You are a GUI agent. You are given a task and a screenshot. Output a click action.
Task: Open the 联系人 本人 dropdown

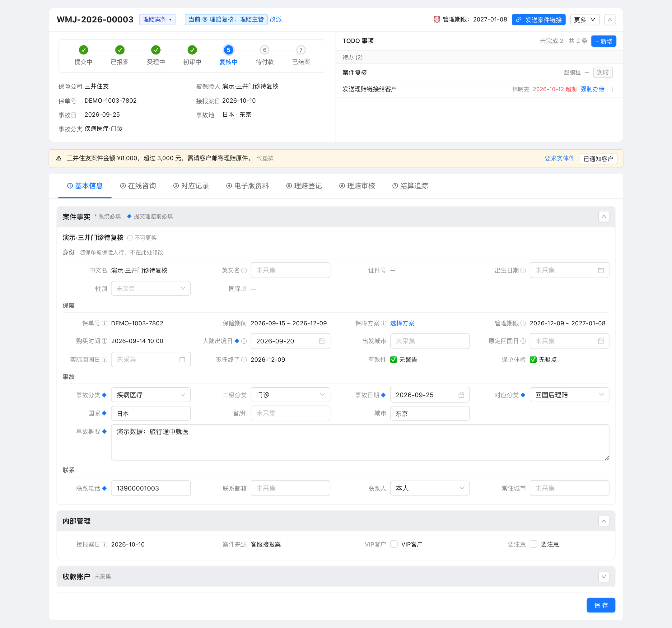tap(430, 488)
